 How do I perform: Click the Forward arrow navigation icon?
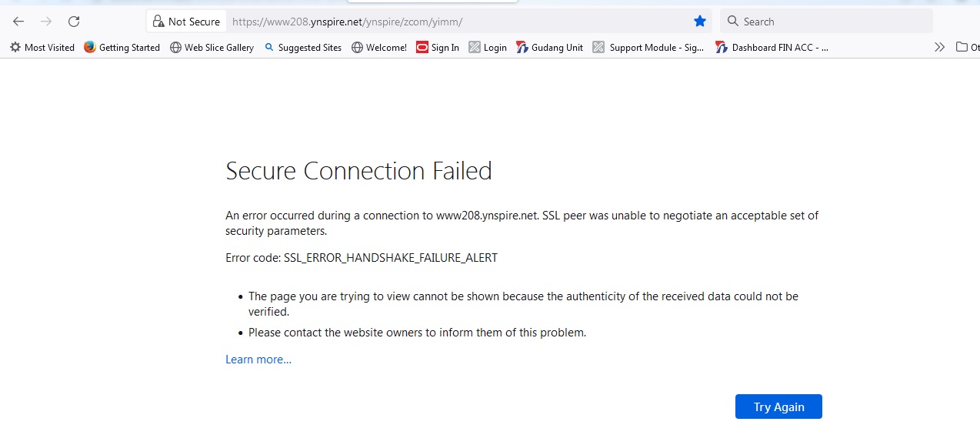pyautogui.click(x=46, y=22)
